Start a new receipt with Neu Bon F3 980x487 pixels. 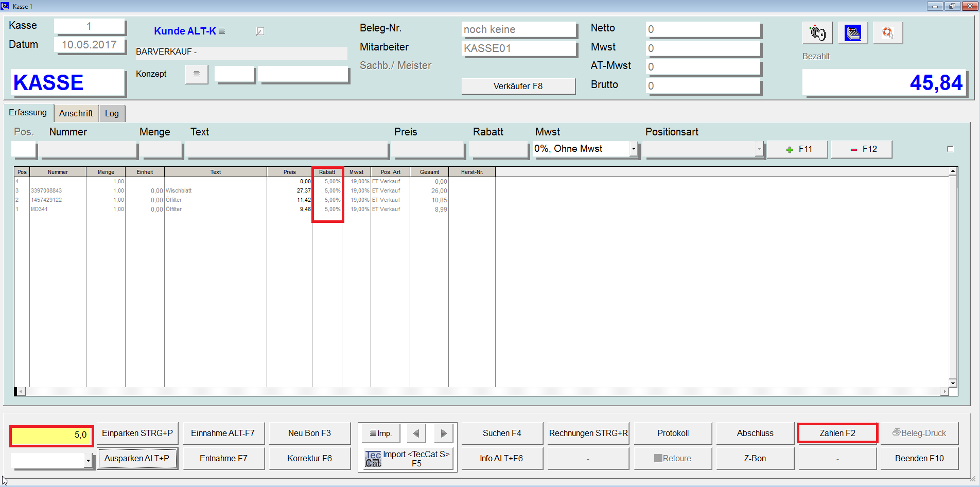pyautogui.click(x=309, y=433)
